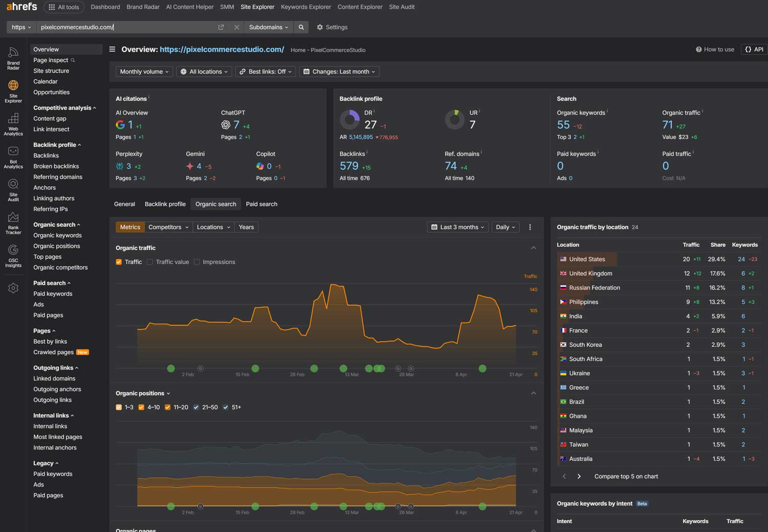Collapse the Organic traffic chart panel
The width and height of the screenshot is (768, 532).
click(x=534, y=248)
